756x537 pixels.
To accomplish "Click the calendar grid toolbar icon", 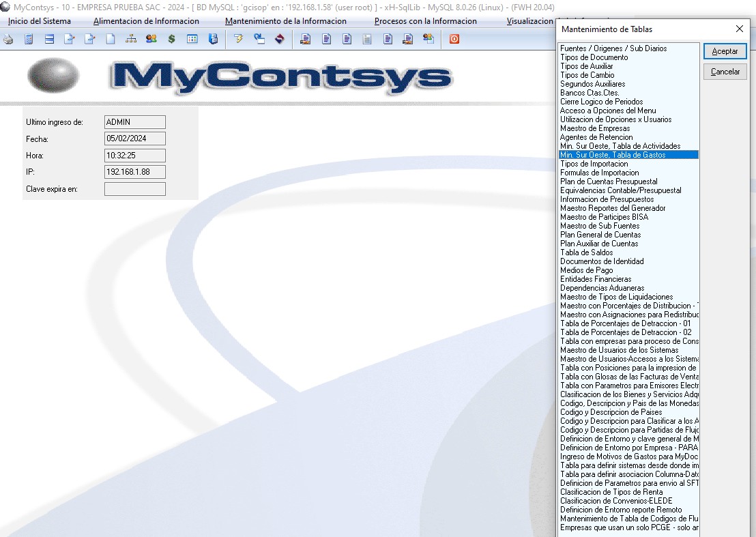I will tap(192, 40).
